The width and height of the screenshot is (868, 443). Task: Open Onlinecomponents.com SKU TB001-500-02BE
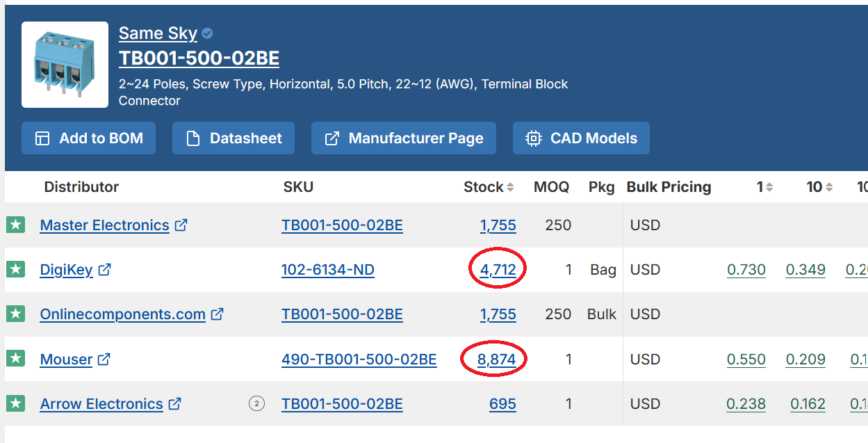tap(342, 314)
